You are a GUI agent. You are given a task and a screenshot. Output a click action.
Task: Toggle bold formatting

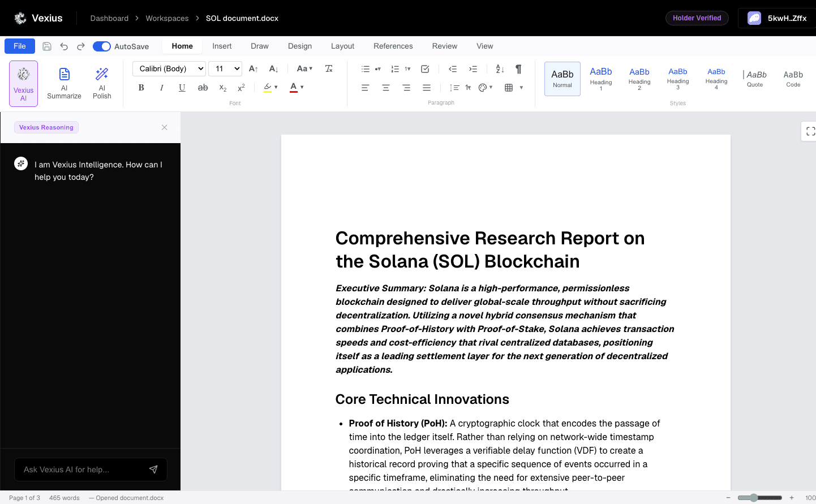click(141, 88)
